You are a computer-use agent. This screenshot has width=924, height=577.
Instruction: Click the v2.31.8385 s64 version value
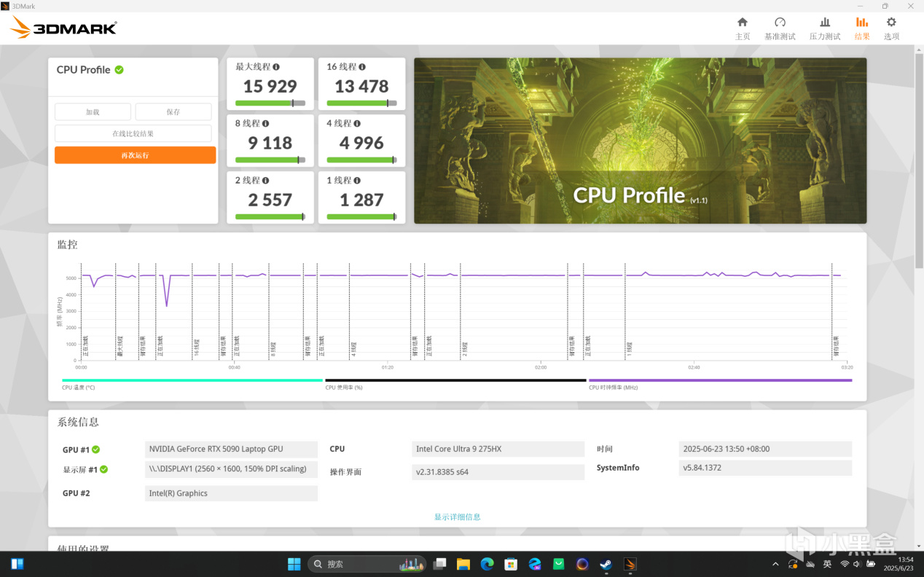coord(498,472)
